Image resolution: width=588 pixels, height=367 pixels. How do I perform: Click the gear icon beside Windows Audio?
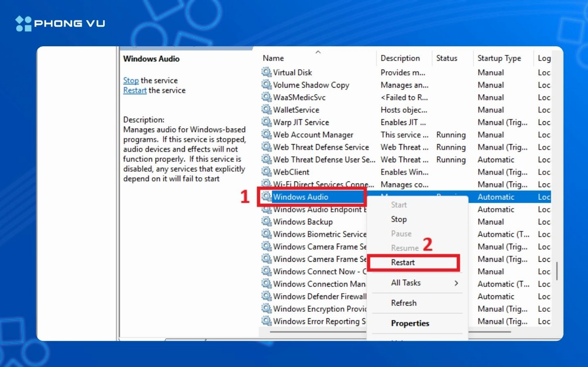coord(267,197)
